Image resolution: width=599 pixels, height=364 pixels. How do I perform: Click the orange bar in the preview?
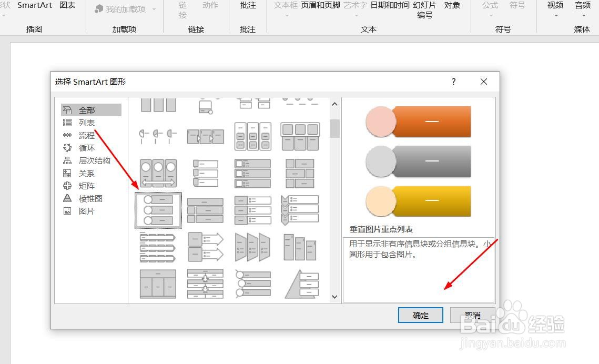coord(432,122)
